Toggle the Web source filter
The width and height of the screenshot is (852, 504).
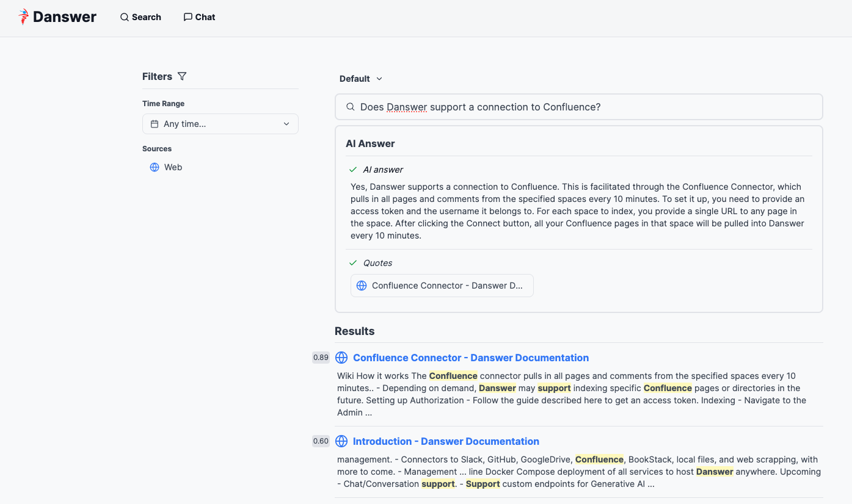click(x=173, y=167)
